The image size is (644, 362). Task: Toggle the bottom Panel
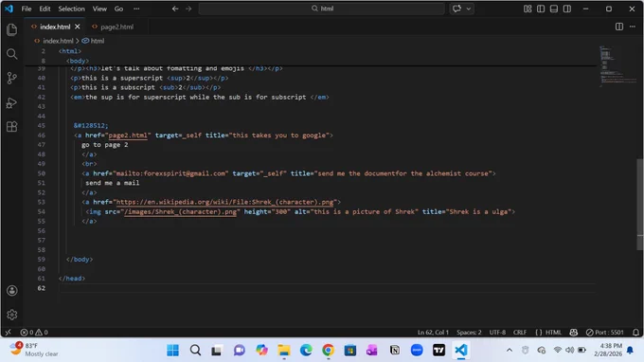tap(554, 9)
